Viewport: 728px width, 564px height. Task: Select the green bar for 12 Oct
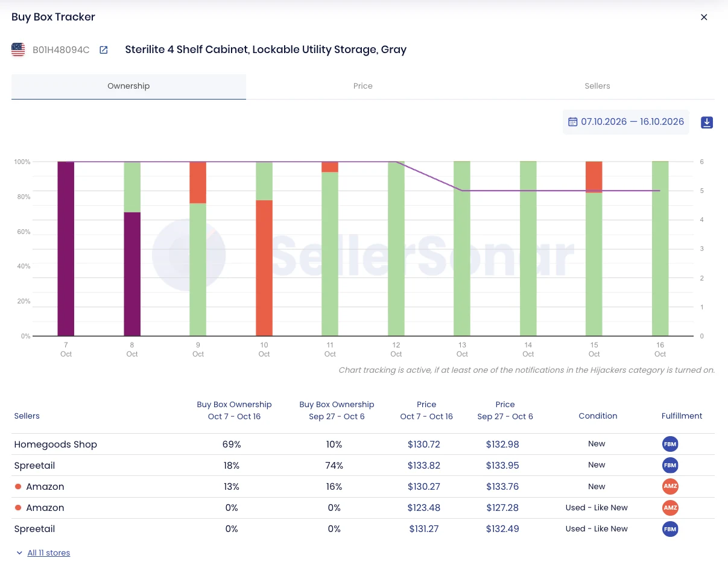[396, 249]
